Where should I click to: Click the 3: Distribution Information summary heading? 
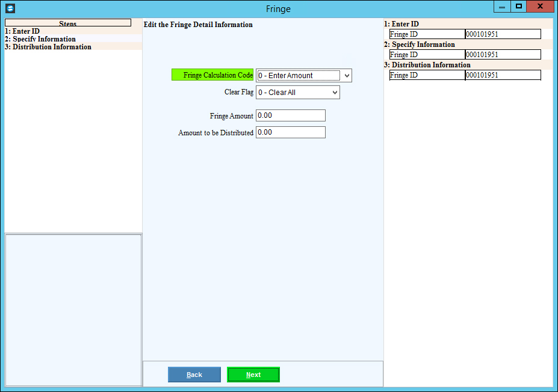click(427, 65)
